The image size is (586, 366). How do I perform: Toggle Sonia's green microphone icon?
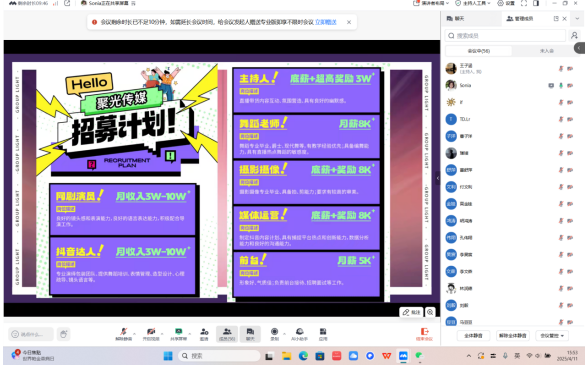pos(561,86)
